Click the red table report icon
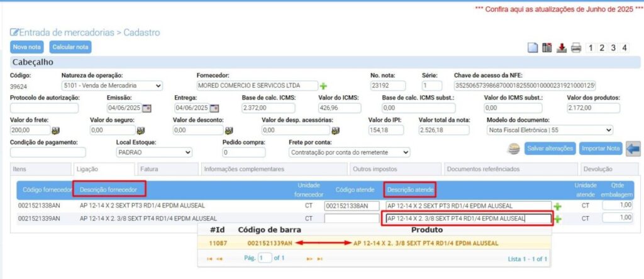This screenshot has width=644, height=279. [547, 48]
